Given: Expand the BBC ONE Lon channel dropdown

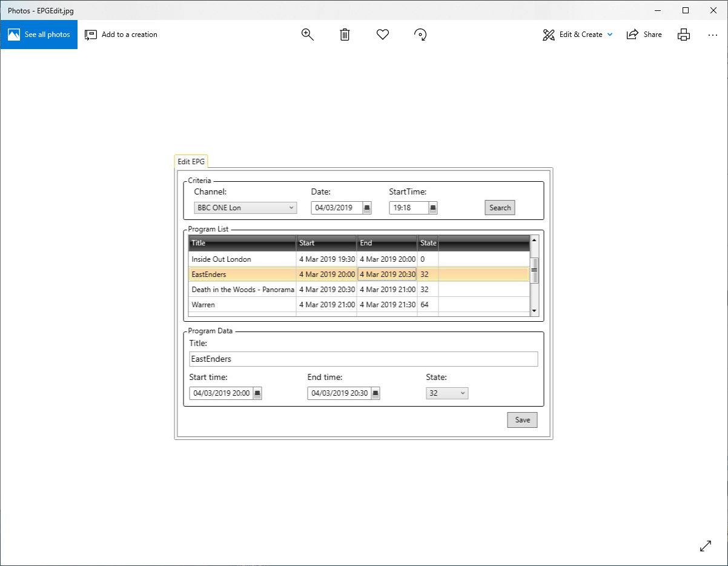Looking at the screenshot, I should [245, 208].
